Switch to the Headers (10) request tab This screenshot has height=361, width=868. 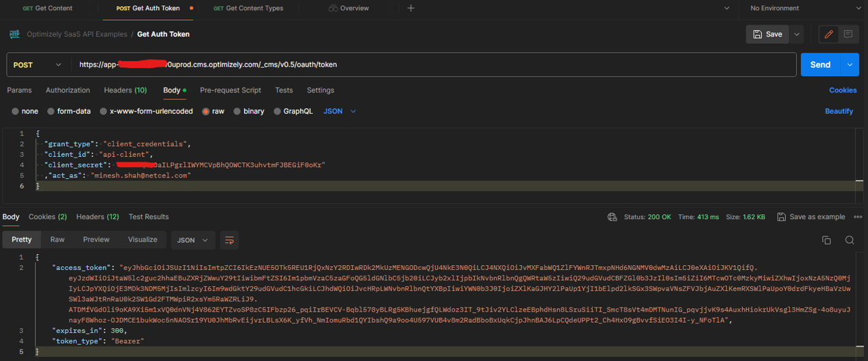(125, 90)
